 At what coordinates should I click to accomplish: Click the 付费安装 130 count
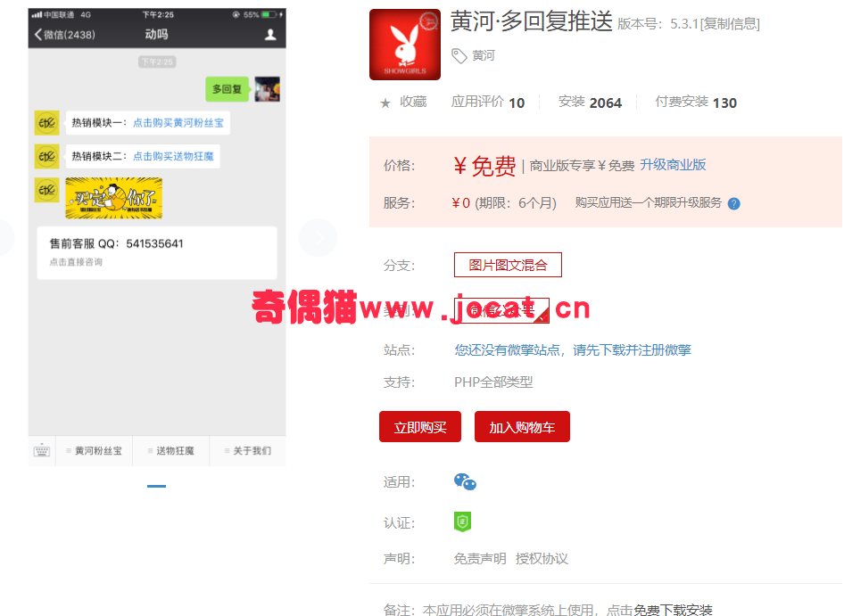(695, 103)
